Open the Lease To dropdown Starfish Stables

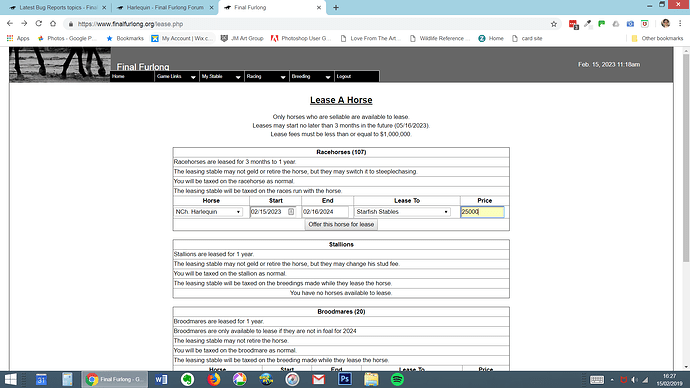[x=402, y=212]
